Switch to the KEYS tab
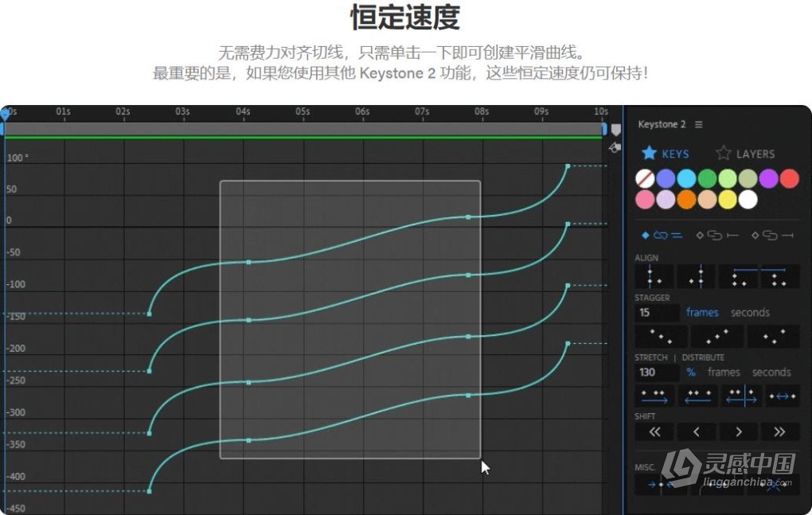This screenshot has height=515, width=812. pos(666,154)
